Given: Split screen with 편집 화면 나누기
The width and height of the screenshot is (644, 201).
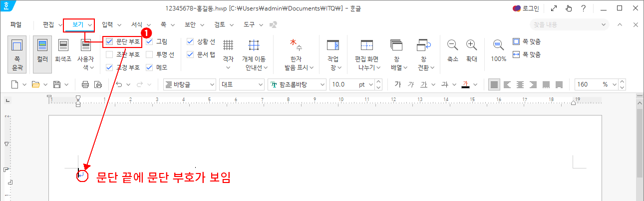Looking at the screenshot, I should point(367,54).
